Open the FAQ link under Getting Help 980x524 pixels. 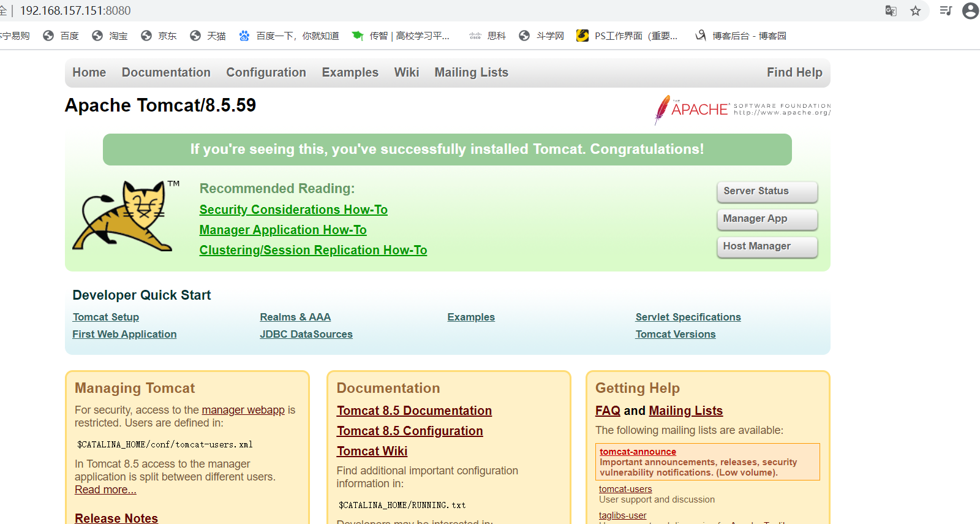tap(608, 411)
